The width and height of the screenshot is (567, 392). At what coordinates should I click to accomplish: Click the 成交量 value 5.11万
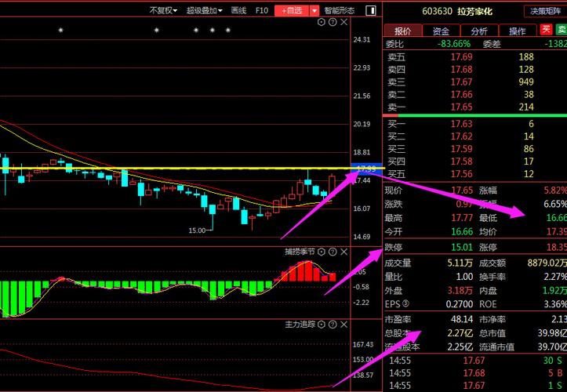tap(460, 263)
